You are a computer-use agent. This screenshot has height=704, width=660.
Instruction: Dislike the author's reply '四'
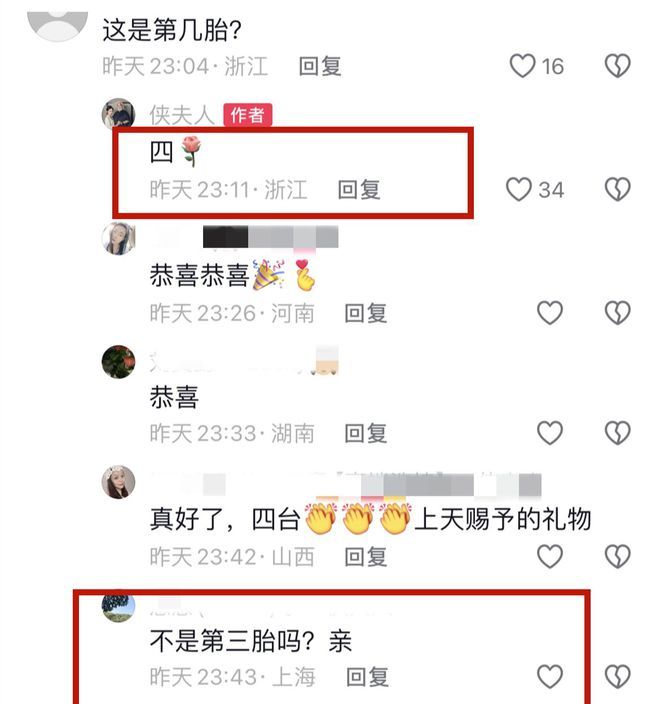pyautogui.click(x=617, y=189)
